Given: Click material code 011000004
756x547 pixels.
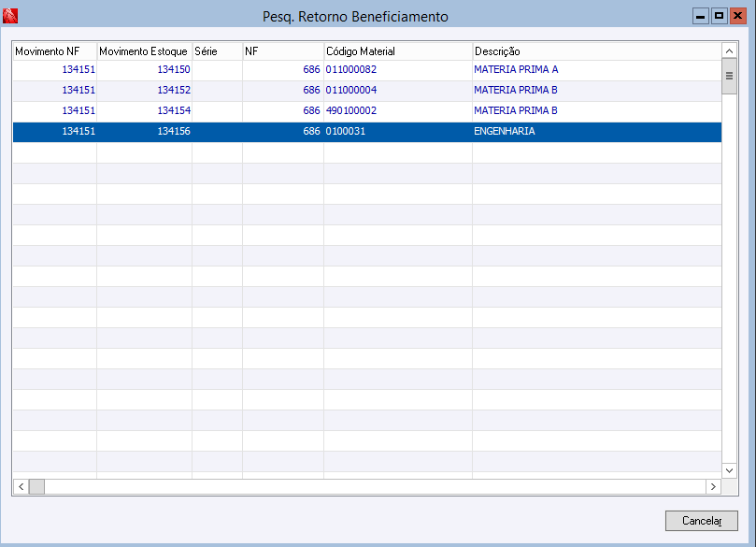Looking at the screenshot, I should click(x=351, y=90).
